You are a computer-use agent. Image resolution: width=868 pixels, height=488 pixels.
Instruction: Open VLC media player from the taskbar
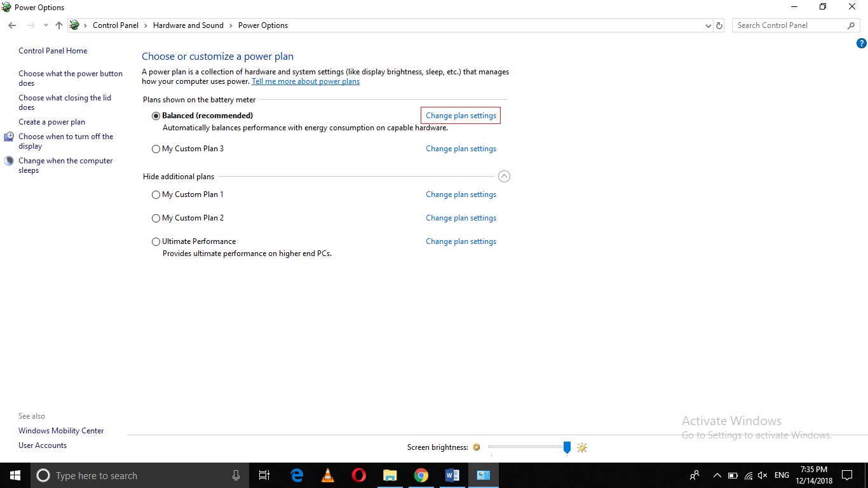point(327,475)
